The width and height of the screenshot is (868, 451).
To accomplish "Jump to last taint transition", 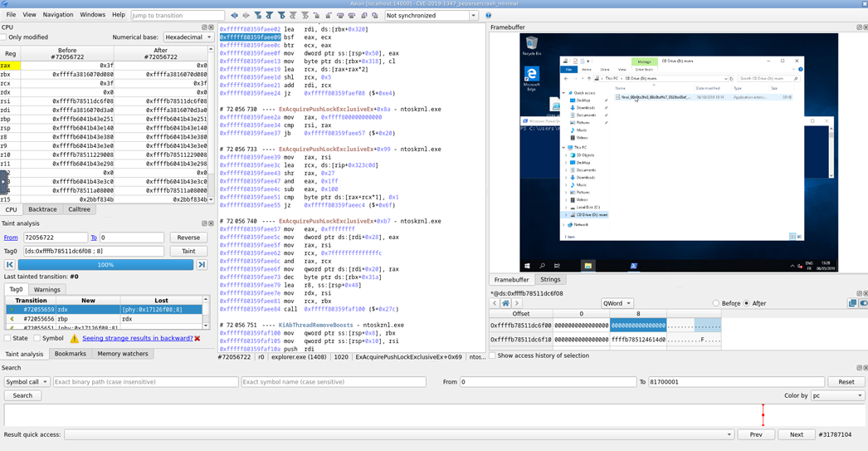I will 202,265.
